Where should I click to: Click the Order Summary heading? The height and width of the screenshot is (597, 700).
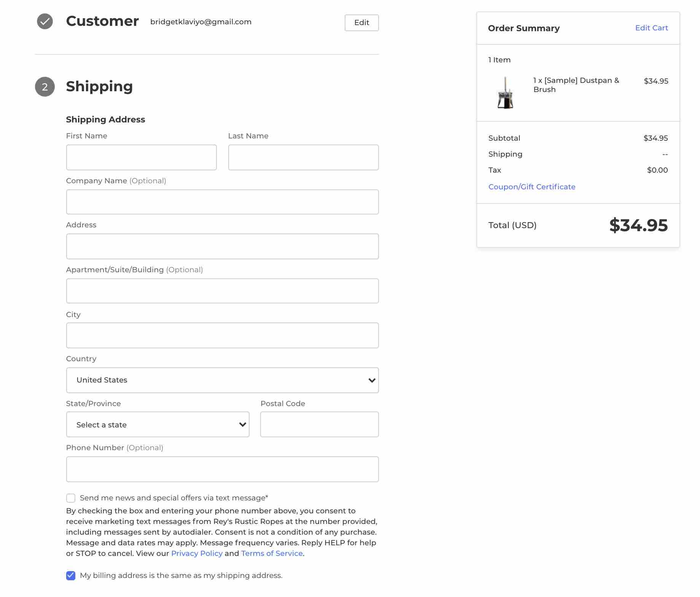524,28
